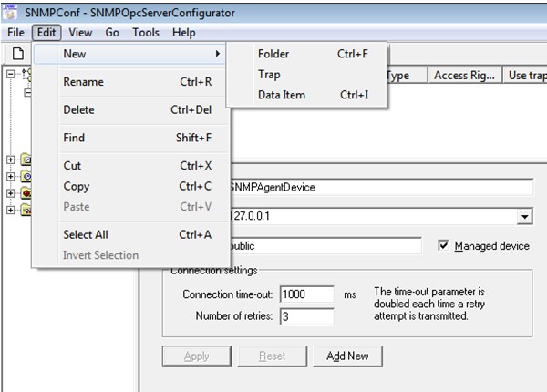This screenshot has width=547, height=392.
Task: Edit the Connection time-out value 1000
Action: pyautogui.click(x=307, y=294)
